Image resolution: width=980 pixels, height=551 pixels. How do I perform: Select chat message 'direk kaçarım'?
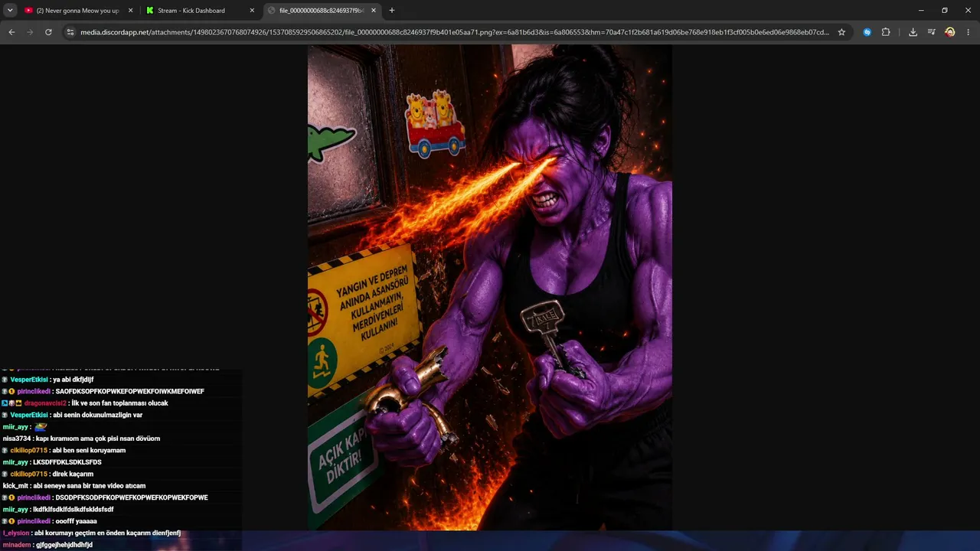tap(73, 474)
